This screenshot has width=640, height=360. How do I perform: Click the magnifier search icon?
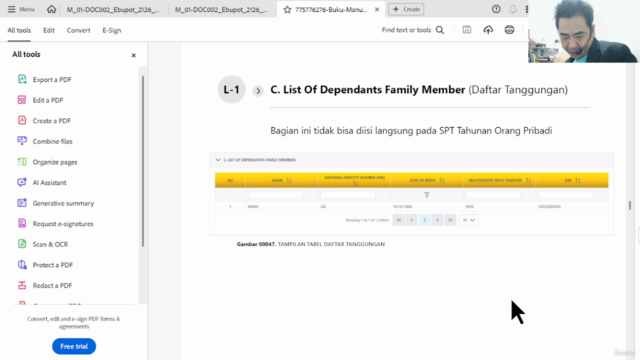(440, 30)
